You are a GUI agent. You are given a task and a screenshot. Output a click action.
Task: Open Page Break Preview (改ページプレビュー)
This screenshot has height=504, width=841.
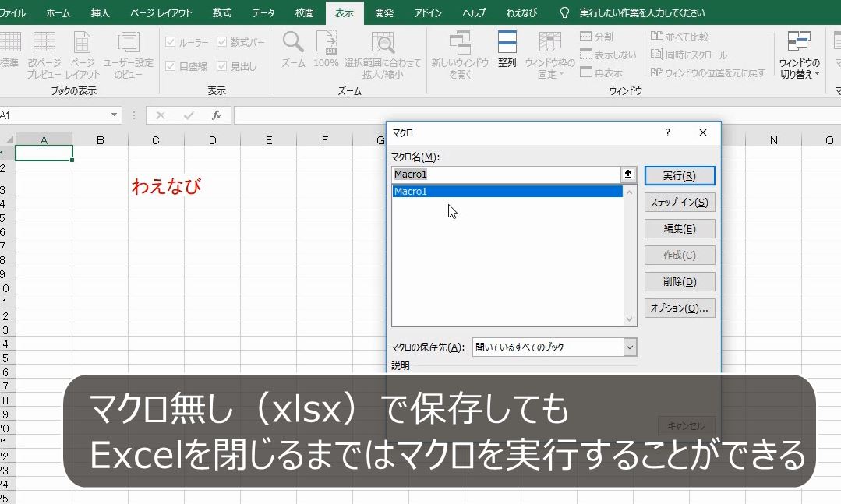(x=44, y=55)
